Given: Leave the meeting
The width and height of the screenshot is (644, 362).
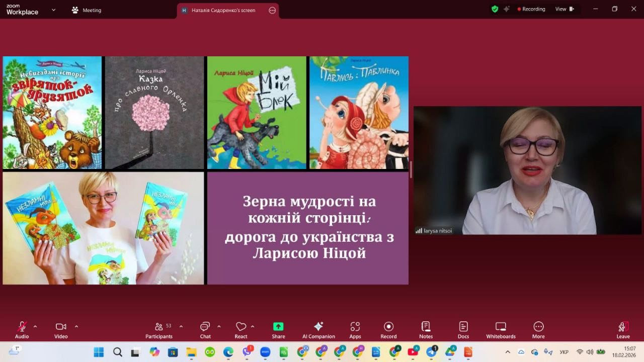Looking at the screenshot, I should pos(623,330).
